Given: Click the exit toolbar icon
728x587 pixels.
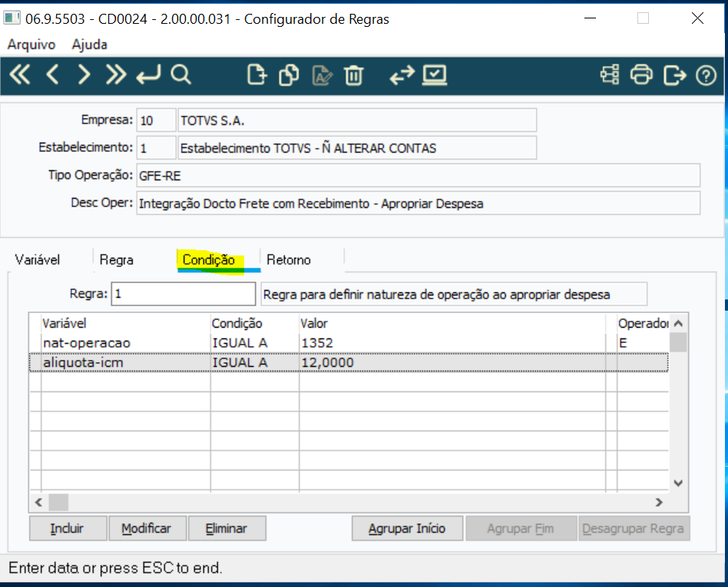Looking at the screenshot, I should coord(674,75).
